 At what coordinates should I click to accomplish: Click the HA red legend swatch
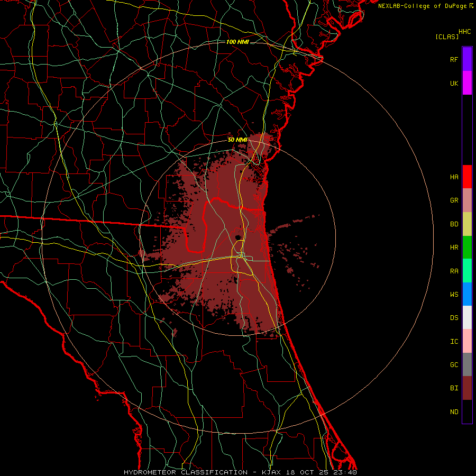[x=467, y=177]
